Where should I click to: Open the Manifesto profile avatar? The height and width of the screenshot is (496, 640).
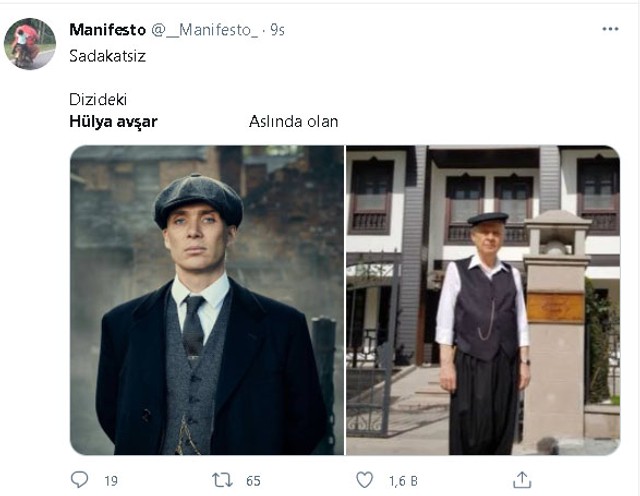point(29,44)
